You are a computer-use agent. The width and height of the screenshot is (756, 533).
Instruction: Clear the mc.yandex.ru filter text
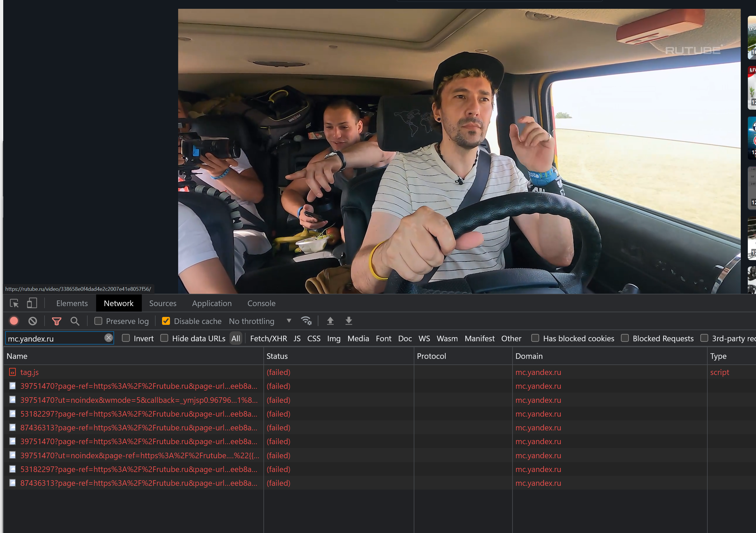(109, 338)
